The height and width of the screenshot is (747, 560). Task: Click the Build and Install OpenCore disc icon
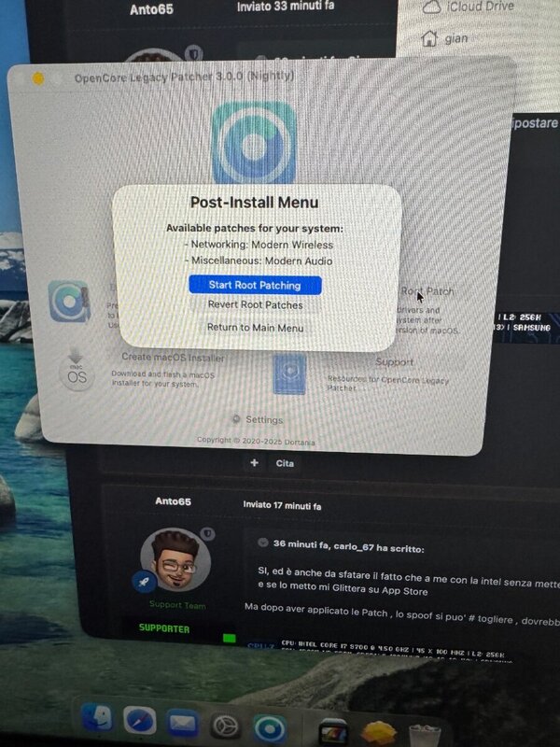pyautogui.click(x=69, y=301)
